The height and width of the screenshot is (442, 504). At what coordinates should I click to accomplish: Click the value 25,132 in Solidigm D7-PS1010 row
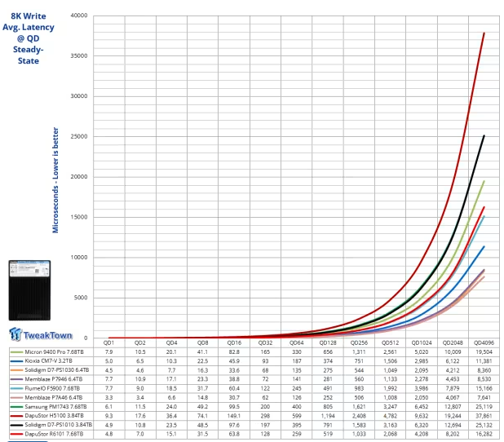coord(484,425)
